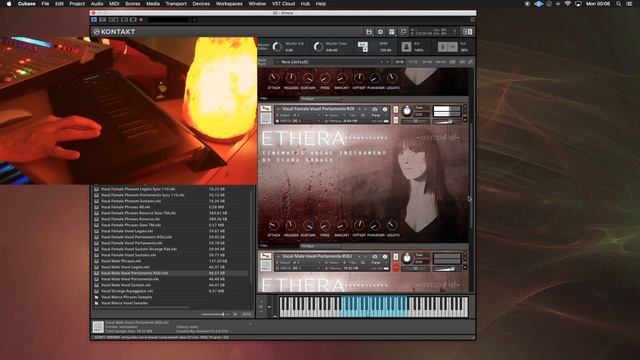The width and height of the screenshot is (640, 360).
Task: Toggle the master editor panel
Action: pyautogui.click(x=263, y=47)
